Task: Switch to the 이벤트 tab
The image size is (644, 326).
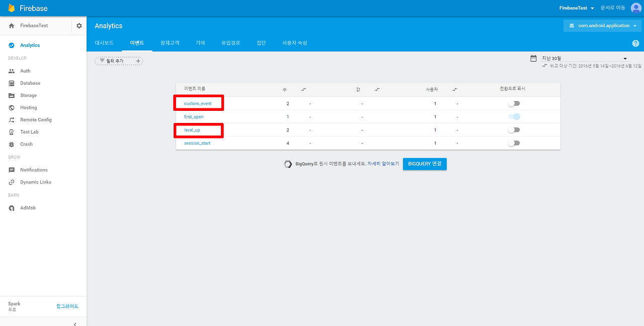Action: coord(137,43)
